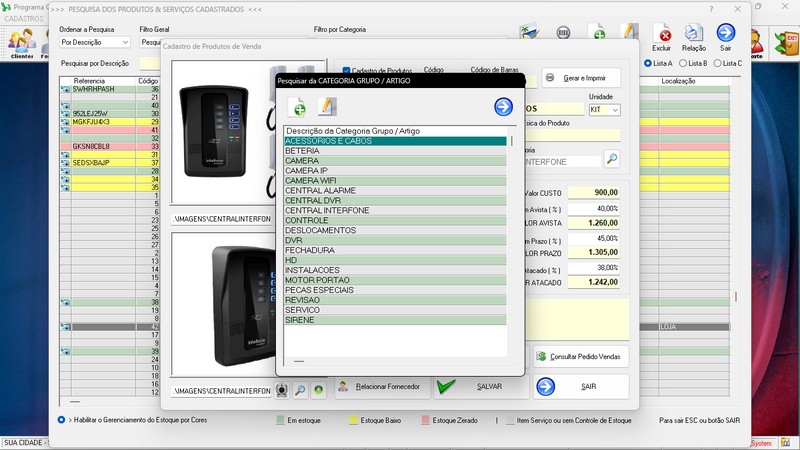The width and height of the screenshot is (800, 450).
Task: Click the Clientes icon at top left
Action: click(21, 42)
